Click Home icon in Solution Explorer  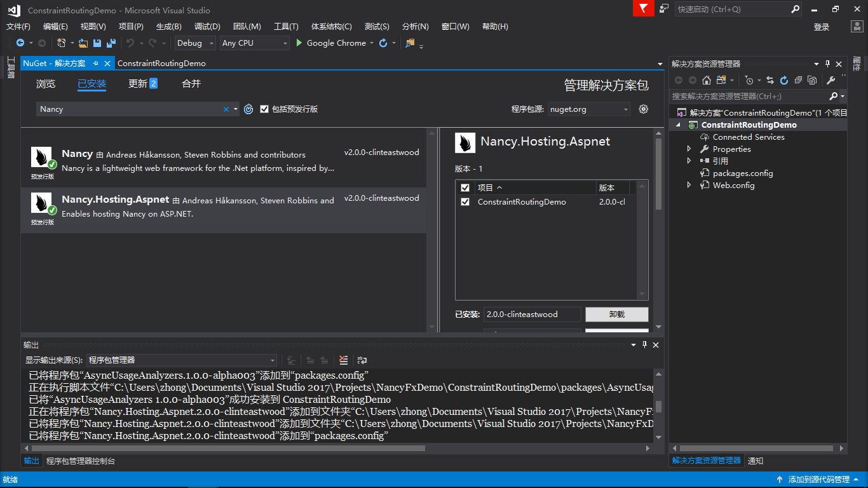click(x=706, y=80)
